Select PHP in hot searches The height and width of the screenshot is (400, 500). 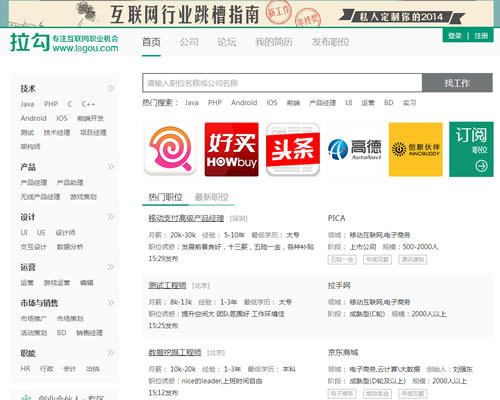[x=215, y=103]
